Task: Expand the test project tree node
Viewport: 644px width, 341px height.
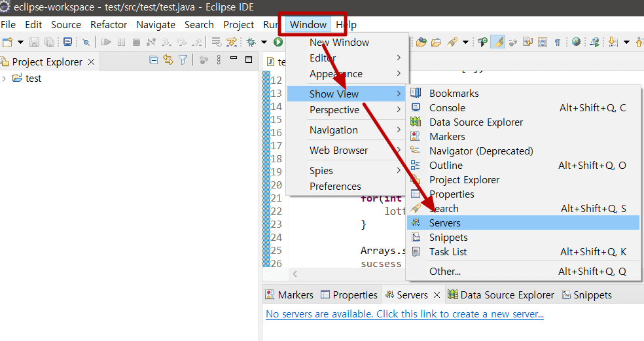Action: [x=4, y=78]
